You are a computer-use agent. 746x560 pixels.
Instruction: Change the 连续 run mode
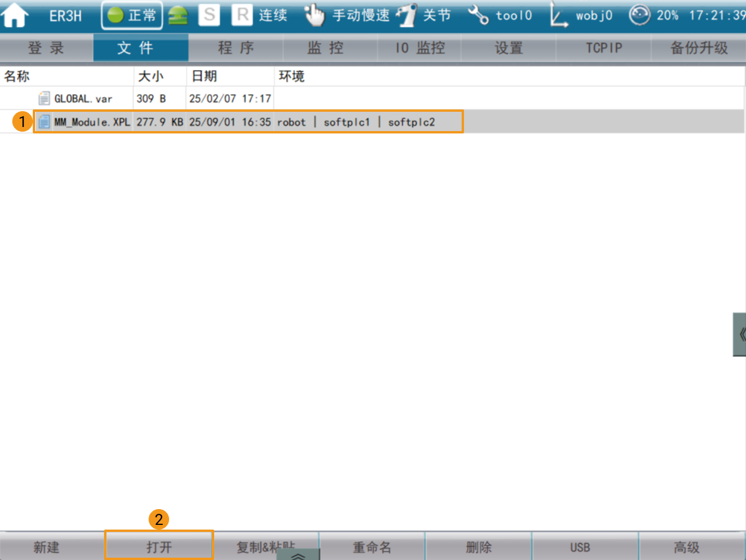(x=273, y=15)
